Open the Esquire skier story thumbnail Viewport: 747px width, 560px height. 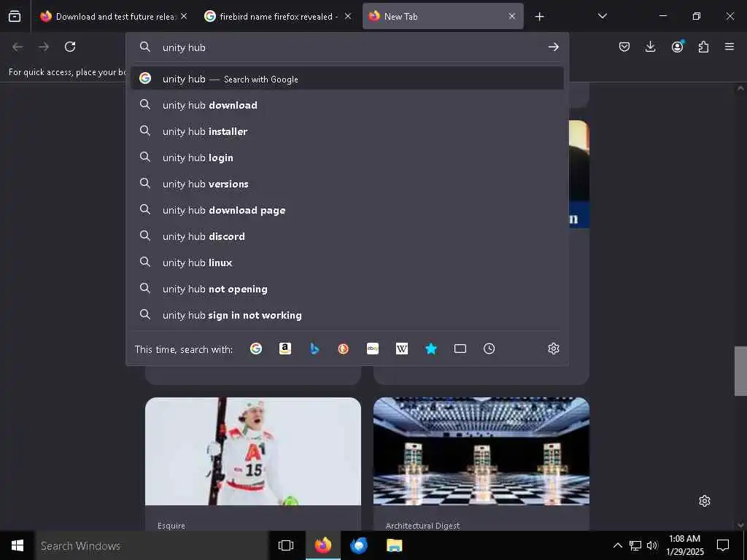[x=253, y=451]
